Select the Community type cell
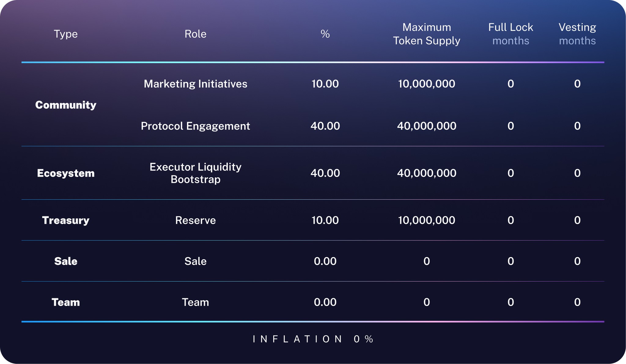The width and height of the screenshot is (626, 364). click(66, 105)
